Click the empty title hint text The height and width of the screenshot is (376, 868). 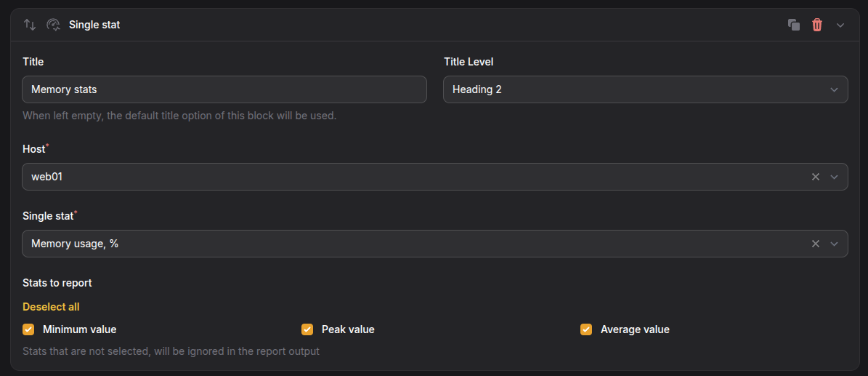pyautogui.click(x=179, y=116)
